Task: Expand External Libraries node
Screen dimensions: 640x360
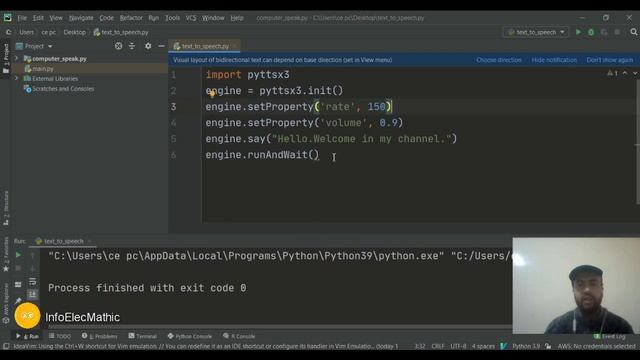Action: click(x=17, y=78)
